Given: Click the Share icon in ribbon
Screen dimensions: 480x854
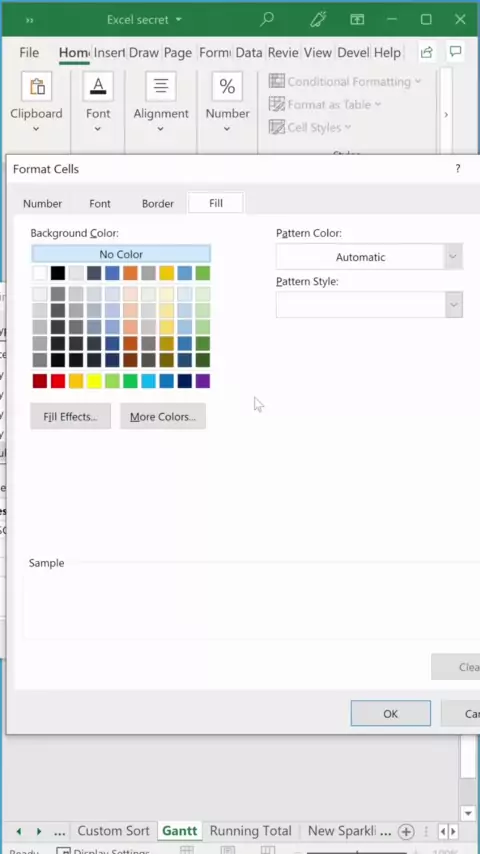Looking at the screenshot, I should pyautogui.click(x=427, y=52).
